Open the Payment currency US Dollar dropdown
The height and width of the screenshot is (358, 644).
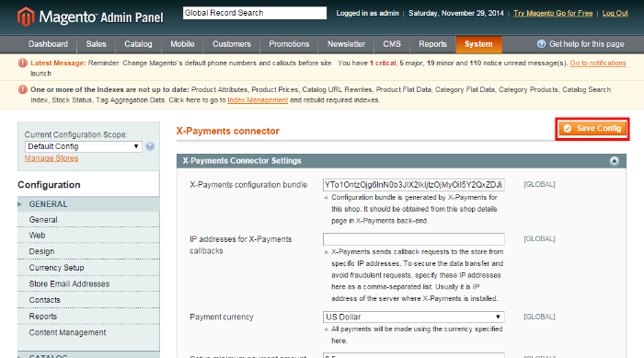click(414, 317)
